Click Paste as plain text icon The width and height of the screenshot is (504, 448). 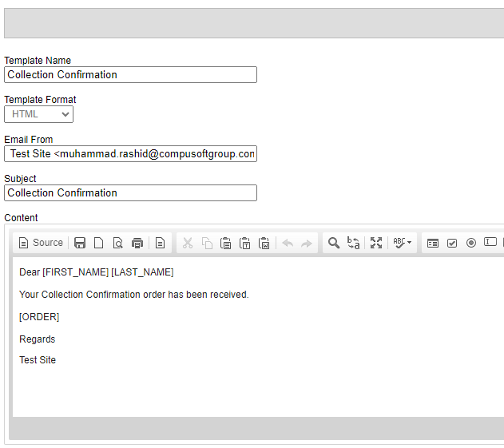(245, 243)
